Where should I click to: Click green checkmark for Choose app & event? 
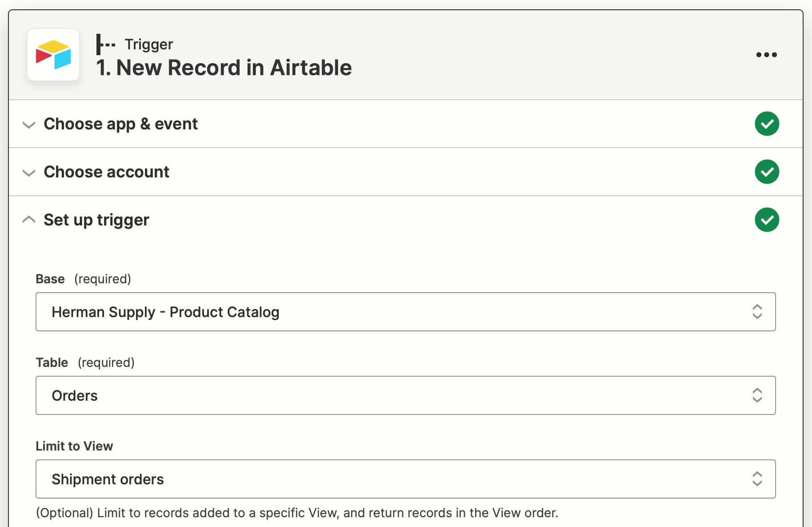click(x=767, y=124)
